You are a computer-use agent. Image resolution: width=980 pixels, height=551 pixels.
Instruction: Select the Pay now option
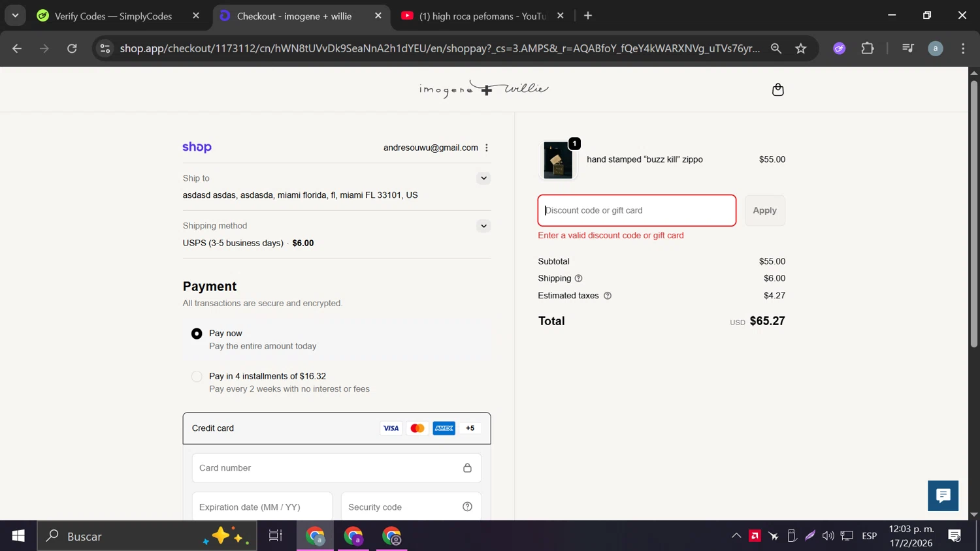(197, 334)
